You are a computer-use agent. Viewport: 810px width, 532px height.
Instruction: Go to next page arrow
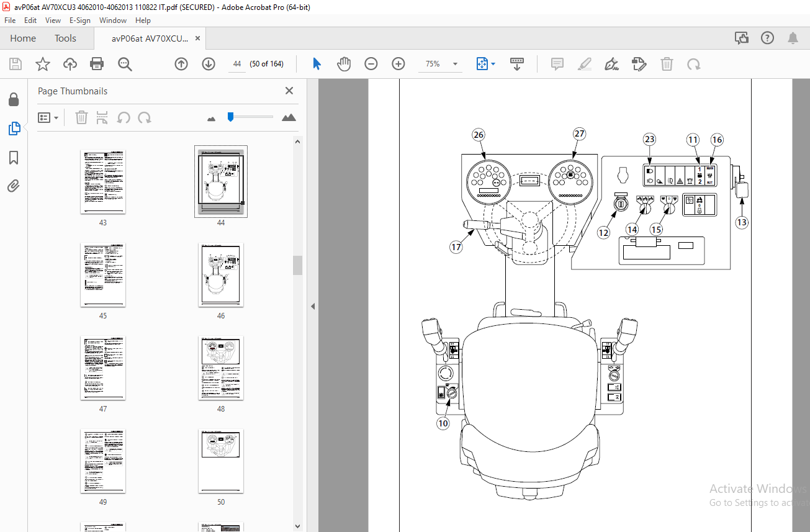pyautogui.click(x=209, y=64)
